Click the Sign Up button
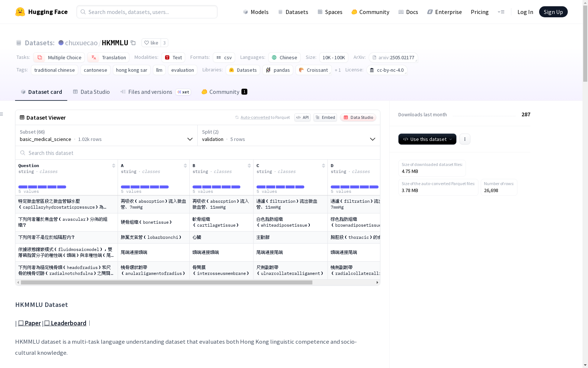This screenshot has height=368, width=588. [x=553, y=12]
